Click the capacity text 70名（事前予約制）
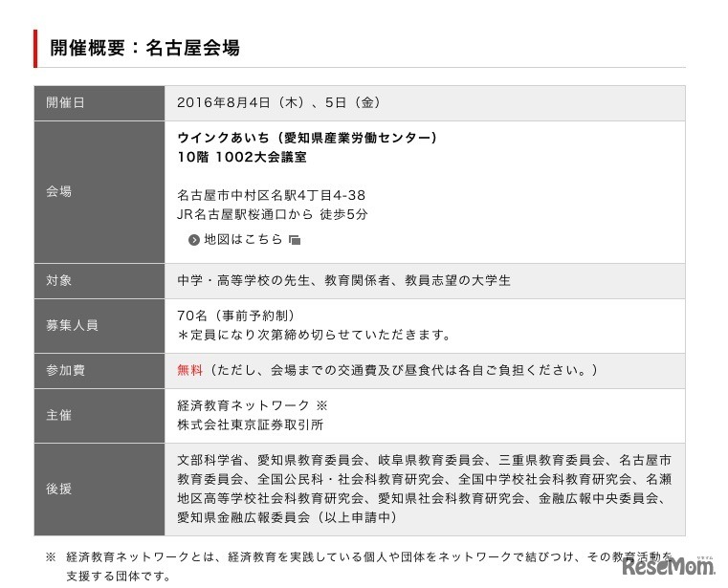The height and width of the screenshot is (588, 728). click(237, 316)
